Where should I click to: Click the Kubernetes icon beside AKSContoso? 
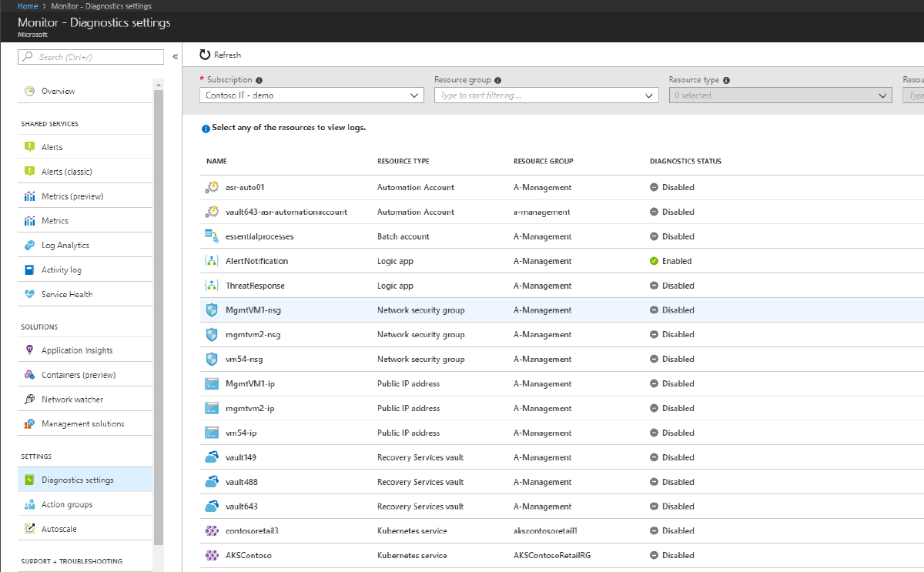tap(211, 554)
